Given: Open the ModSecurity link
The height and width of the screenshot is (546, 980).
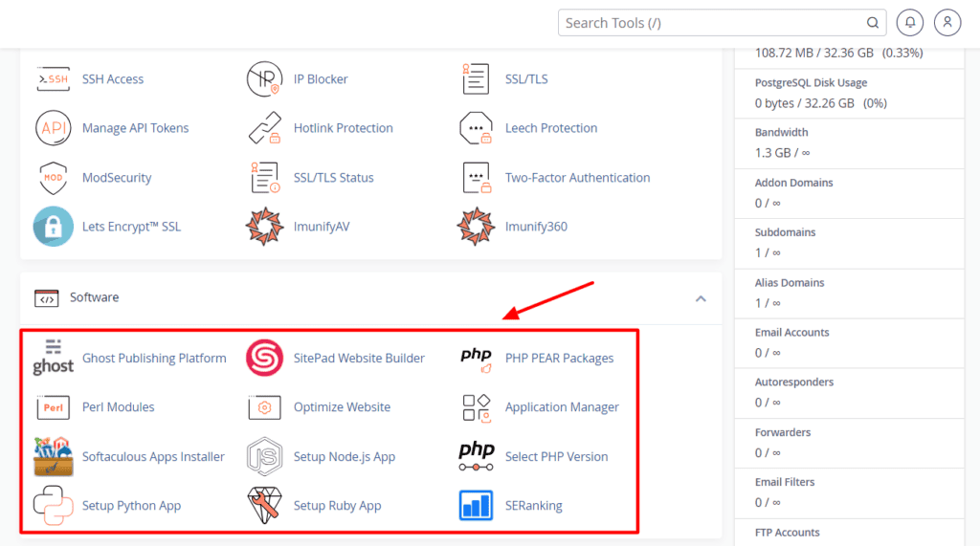Looking at the screenshot, I should tap(117, 178).
